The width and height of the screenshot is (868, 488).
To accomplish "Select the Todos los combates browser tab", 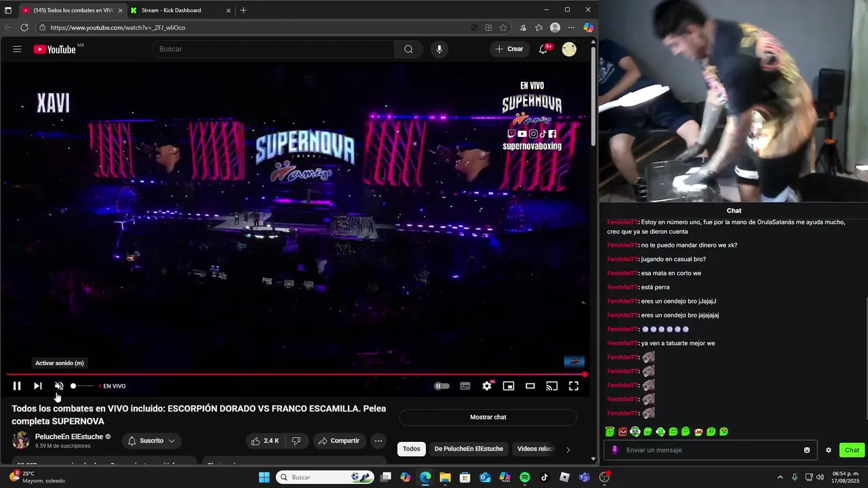I will (72, 10).
